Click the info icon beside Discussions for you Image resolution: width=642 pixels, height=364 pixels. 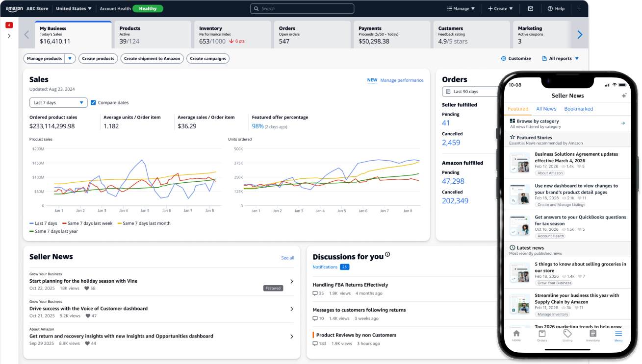tap(387, 254)
